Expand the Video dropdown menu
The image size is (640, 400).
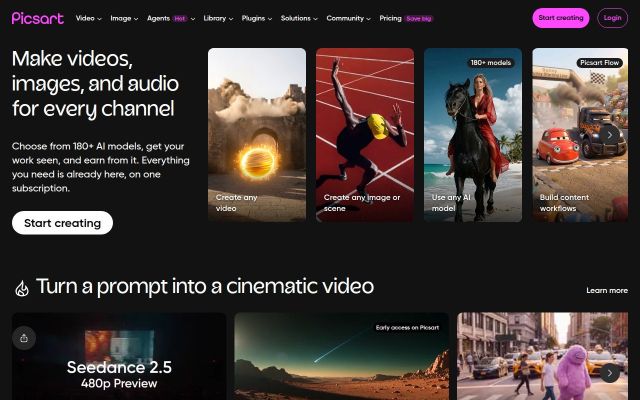coord(89,18)
